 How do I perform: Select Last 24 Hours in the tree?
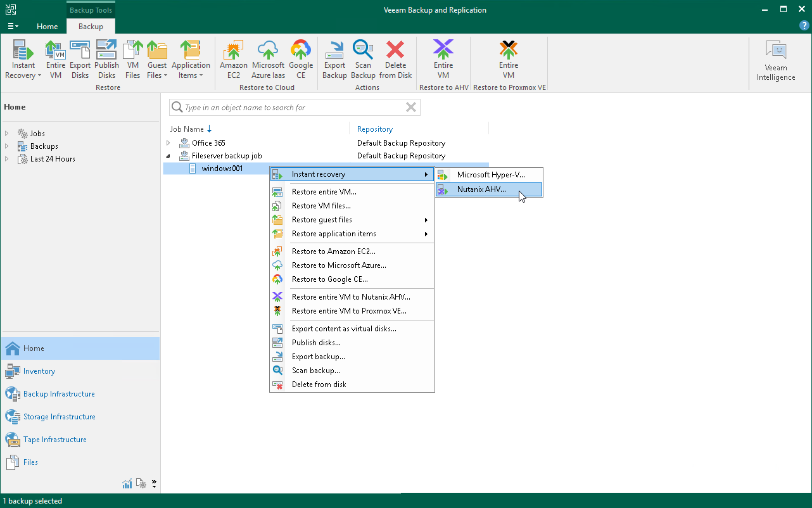point(53,159)
